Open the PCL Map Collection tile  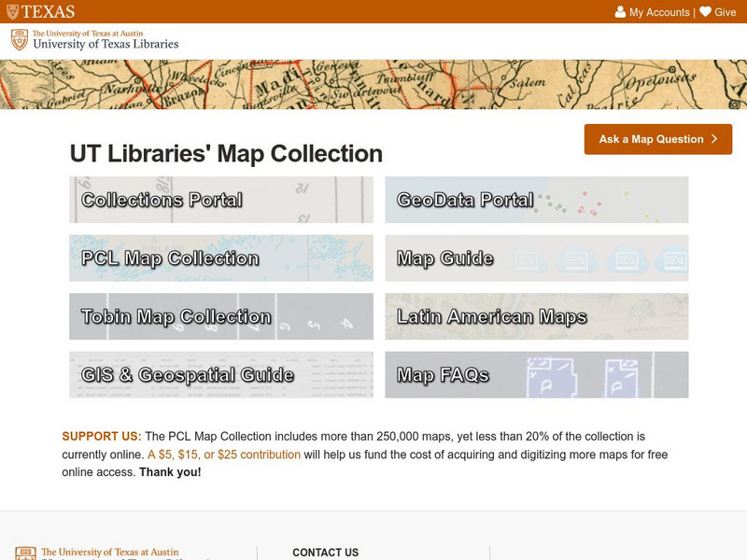coord(221,259)
